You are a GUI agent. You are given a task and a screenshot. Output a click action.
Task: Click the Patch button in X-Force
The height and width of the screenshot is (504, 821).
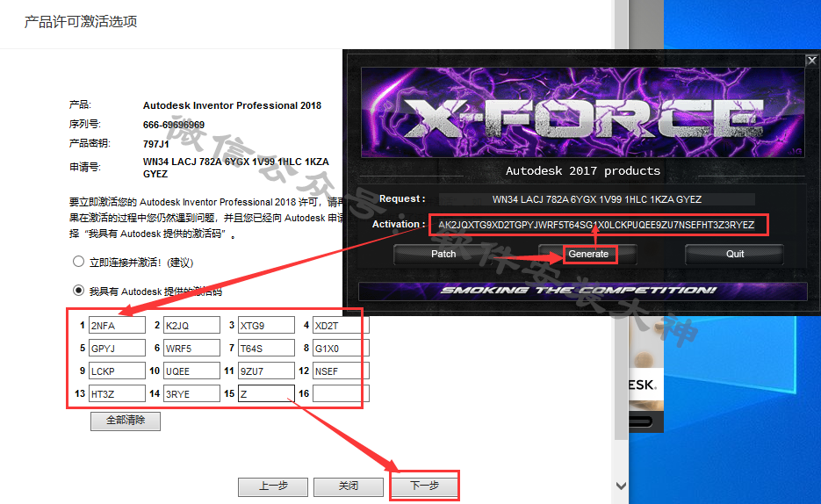tap(443, 254)
